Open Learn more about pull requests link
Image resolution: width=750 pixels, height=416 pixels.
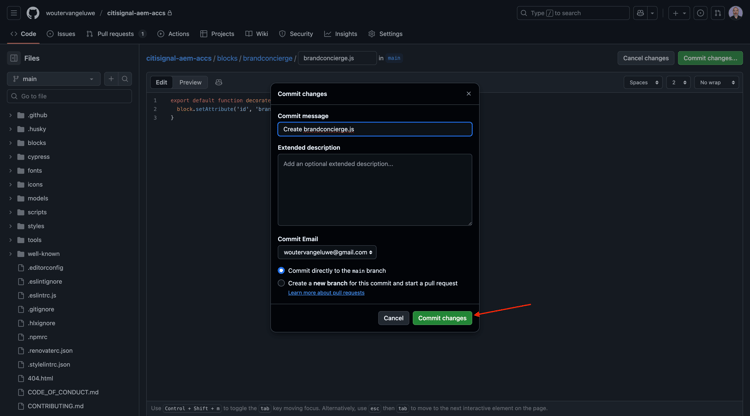pos(326,293)
